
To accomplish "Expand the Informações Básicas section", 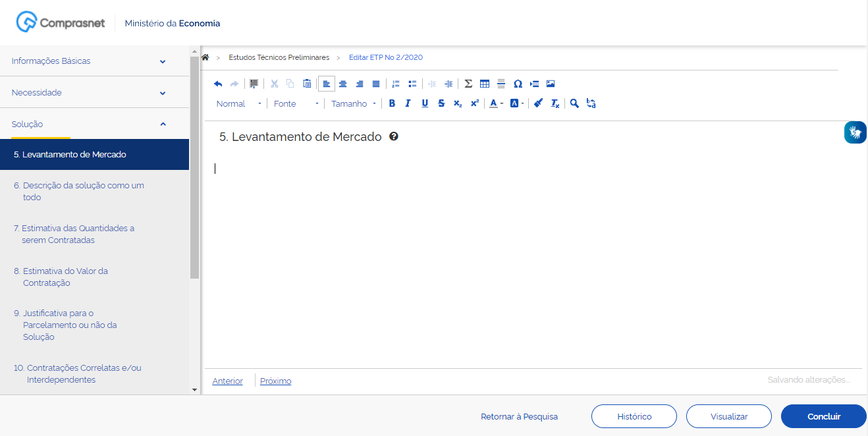I will 89,61.
